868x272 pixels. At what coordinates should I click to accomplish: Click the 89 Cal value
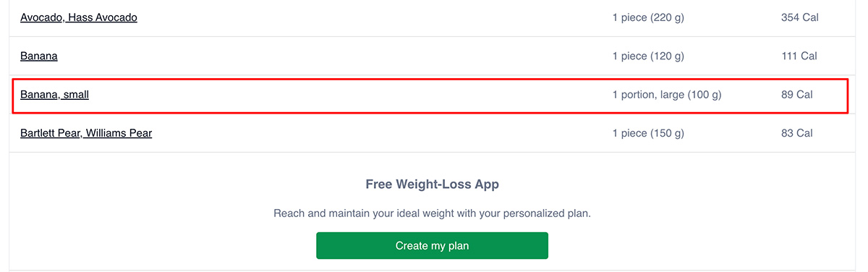797,95
